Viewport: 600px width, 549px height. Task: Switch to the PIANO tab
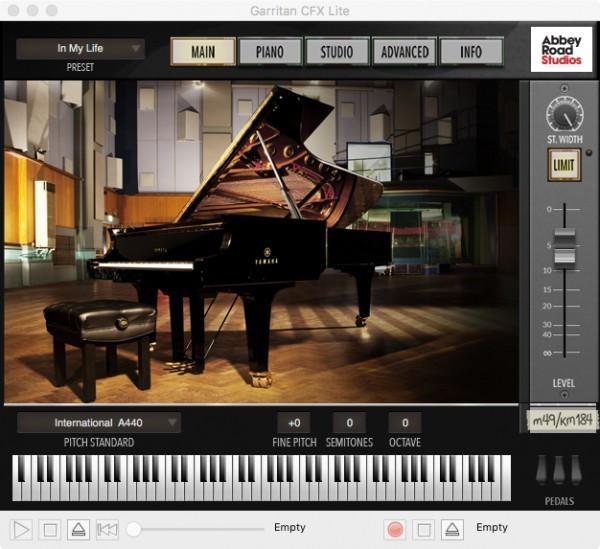pyautogui.click(x=270, y=52)
